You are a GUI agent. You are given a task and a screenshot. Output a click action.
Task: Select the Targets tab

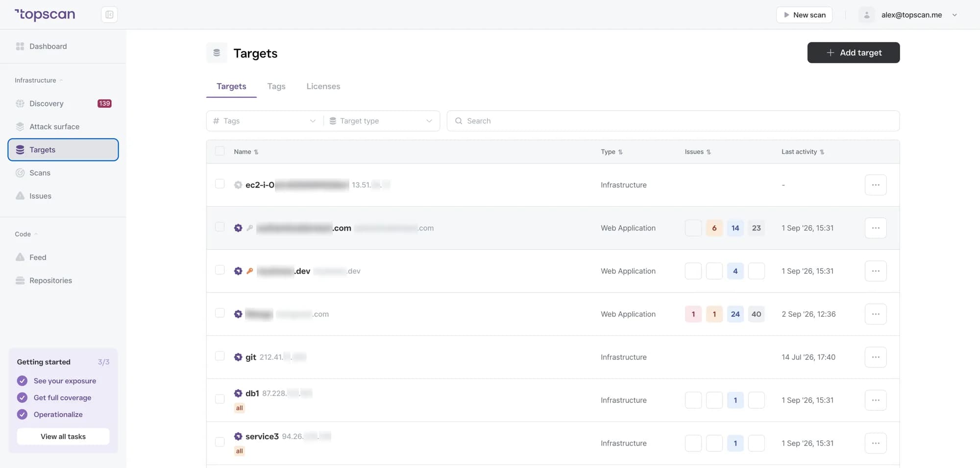[x=231, y=86]
